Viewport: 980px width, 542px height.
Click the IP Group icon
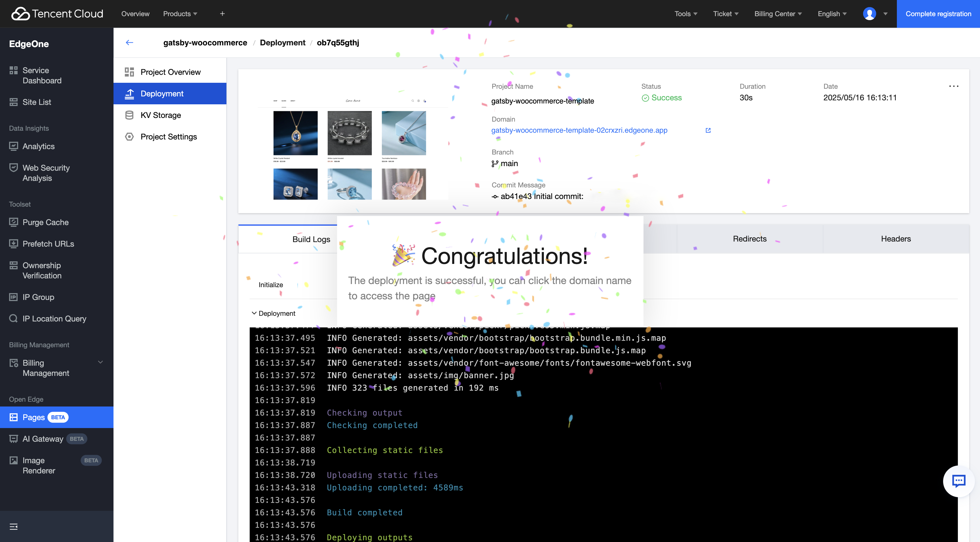pyautogui.click(x=14, y=297)
